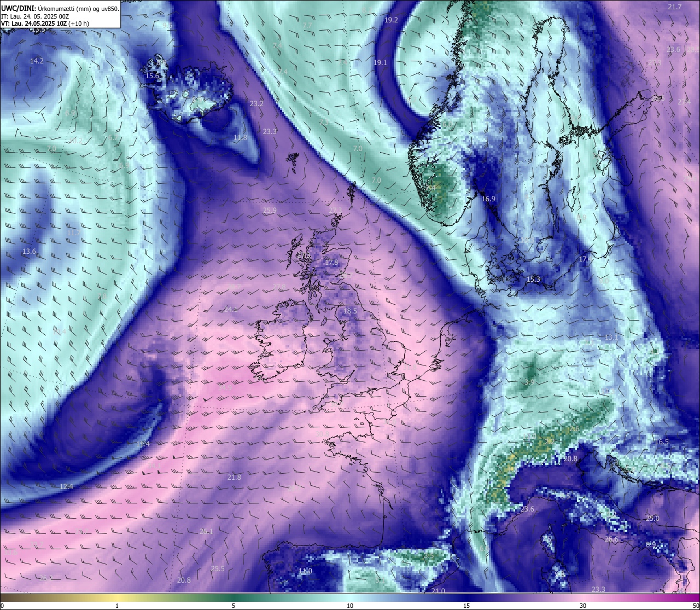Click the valid time line 'VT: Lau. 24.05.2025 10Z (+10 h)'
This screenshot has height=610, width=700.
[45, 24]
